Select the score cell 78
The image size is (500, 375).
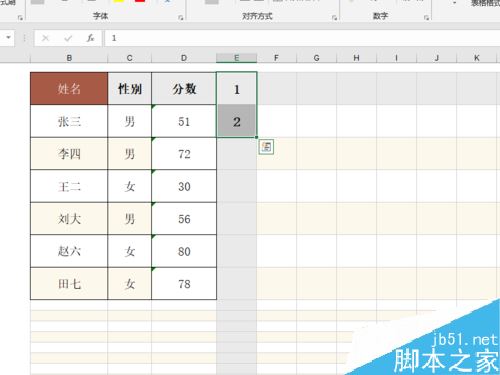pyautogui.click(x=184, y=284)
